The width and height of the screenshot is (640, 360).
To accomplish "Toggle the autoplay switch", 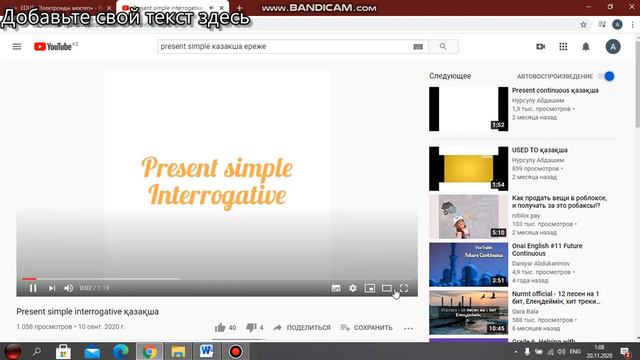I will tap(606, 76).
